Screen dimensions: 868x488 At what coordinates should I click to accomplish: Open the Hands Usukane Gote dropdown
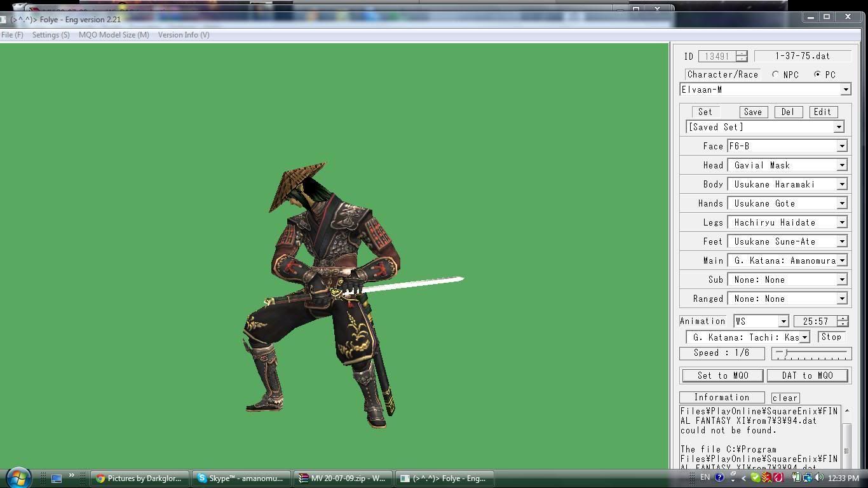point(841,203)
